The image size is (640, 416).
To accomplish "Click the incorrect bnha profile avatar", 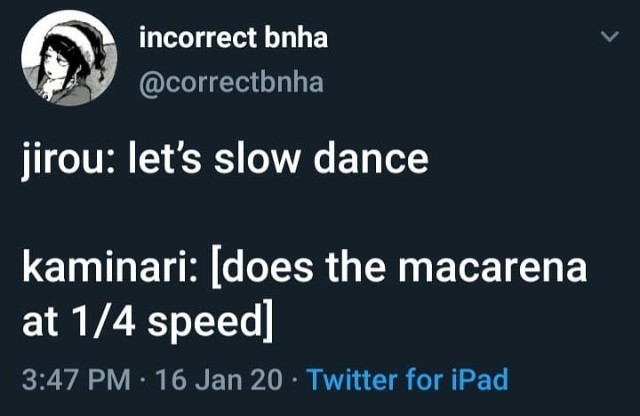I will (x=66, y=60).
